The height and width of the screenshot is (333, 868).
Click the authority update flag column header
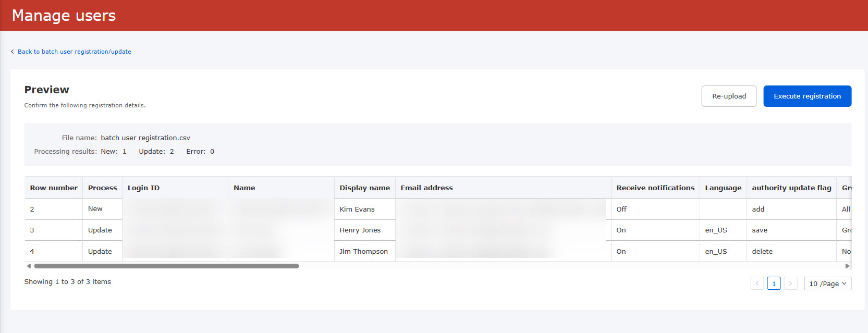[x=791, y=188]
